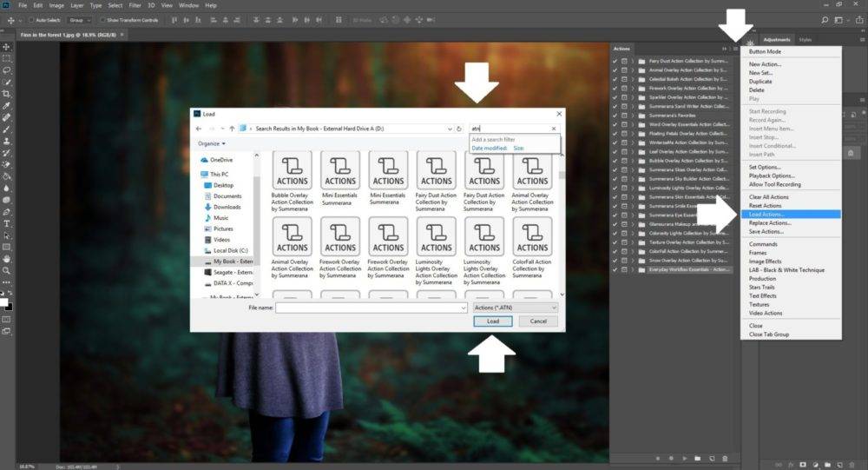Select the Crop tool

pos(7,94)
